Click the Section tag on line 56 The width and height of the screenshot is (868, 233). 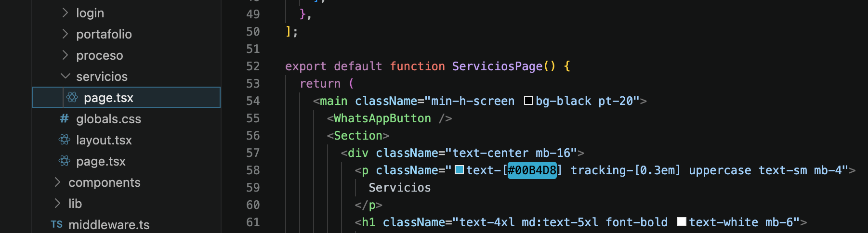[358, 136]
